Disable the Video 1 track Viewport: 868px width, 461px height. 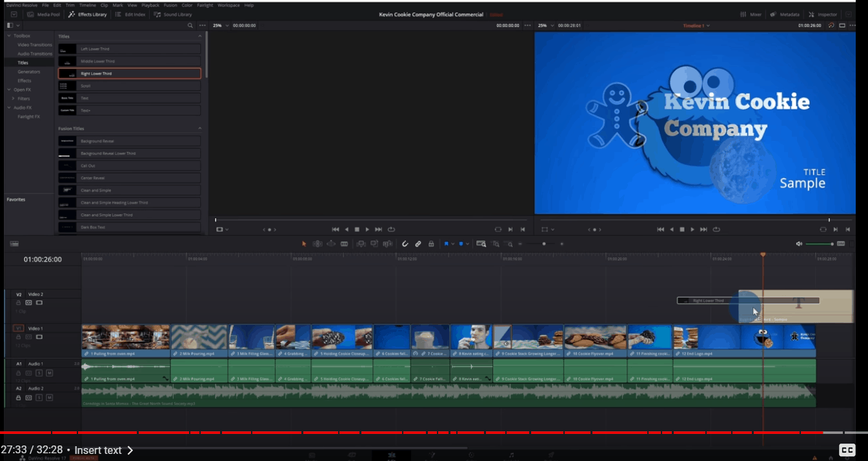[x=39, y=337]
